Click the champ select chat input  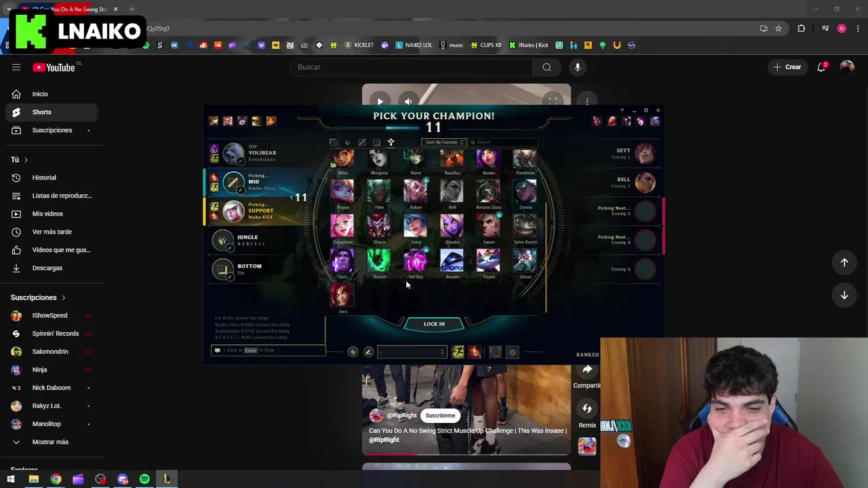(x=269, y=350)
